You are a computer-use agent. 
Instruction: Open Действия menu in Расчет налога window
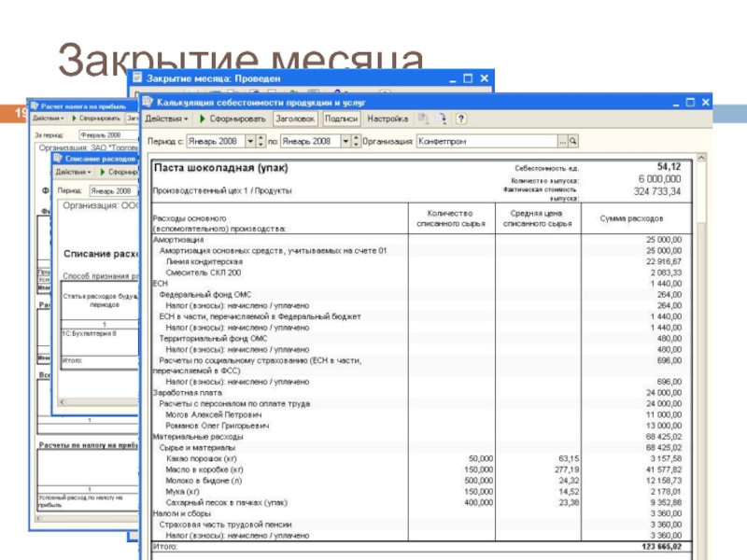tap(49, 119)
